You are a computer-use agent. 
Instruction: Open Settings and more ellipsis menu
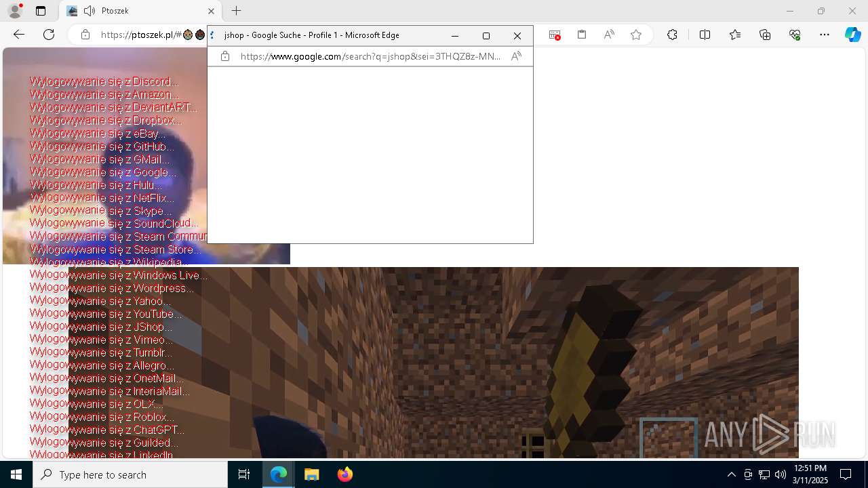825,35
